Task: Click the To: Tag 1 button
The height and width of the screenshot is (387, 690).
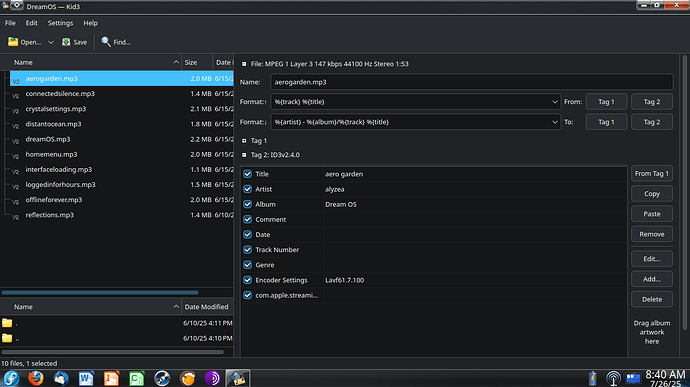Action: coord(606,122)
